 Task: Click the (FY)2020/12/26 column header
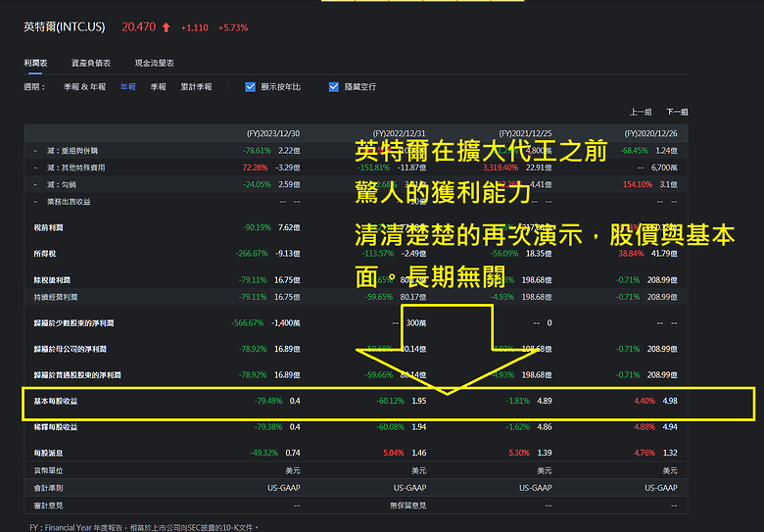(x=651, y=133)
